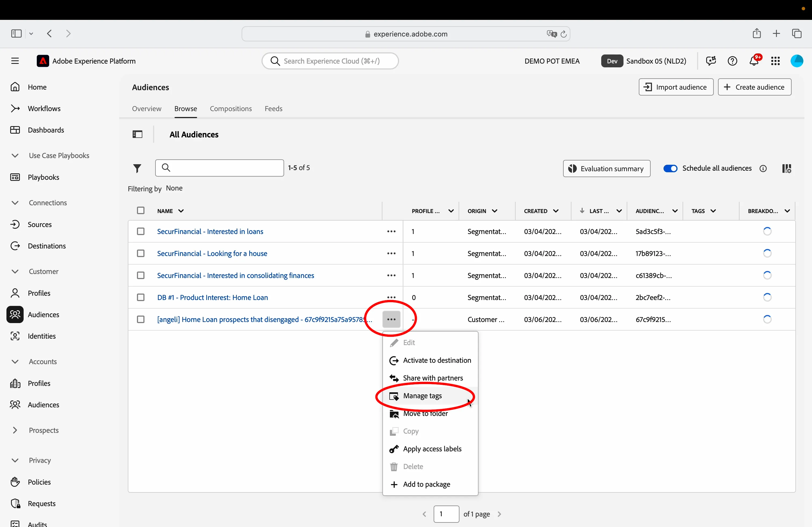Image resolution: width=812 pixels, height=527 pixels.
Task: Toggle the folder panel icon beside All Audiences
Action: pyautogui.click(x=137, y=134)
